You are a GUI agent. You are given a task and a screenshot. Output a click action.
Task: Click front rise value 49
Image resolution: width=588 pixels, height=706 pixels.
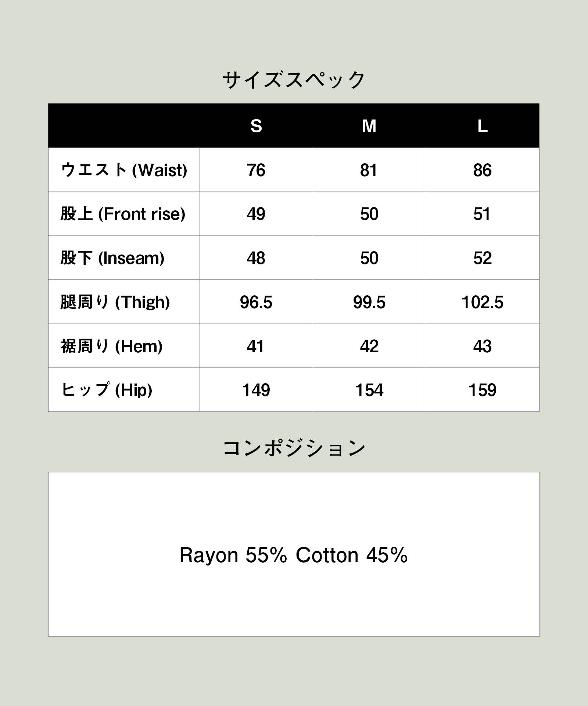coord(256,214)
